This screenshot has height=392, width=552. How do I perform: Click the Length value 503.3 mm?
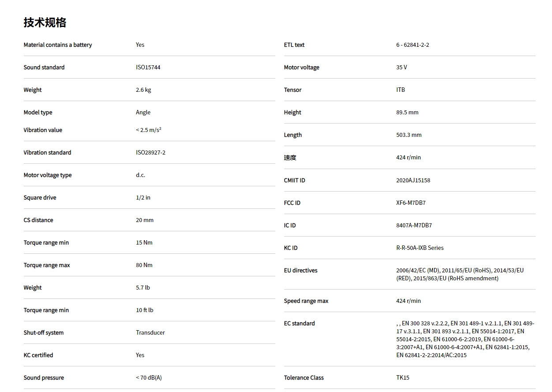point(409,135)
